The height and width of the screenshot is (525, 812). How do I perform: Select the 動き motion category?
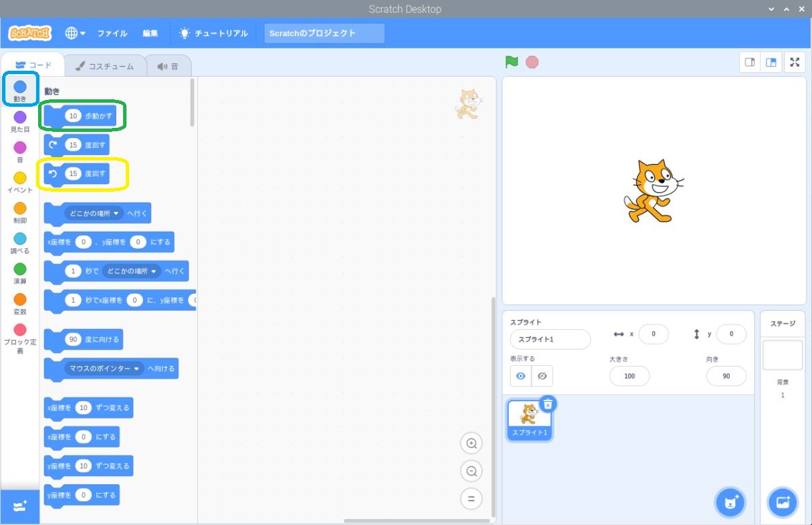tap(20, 90)
